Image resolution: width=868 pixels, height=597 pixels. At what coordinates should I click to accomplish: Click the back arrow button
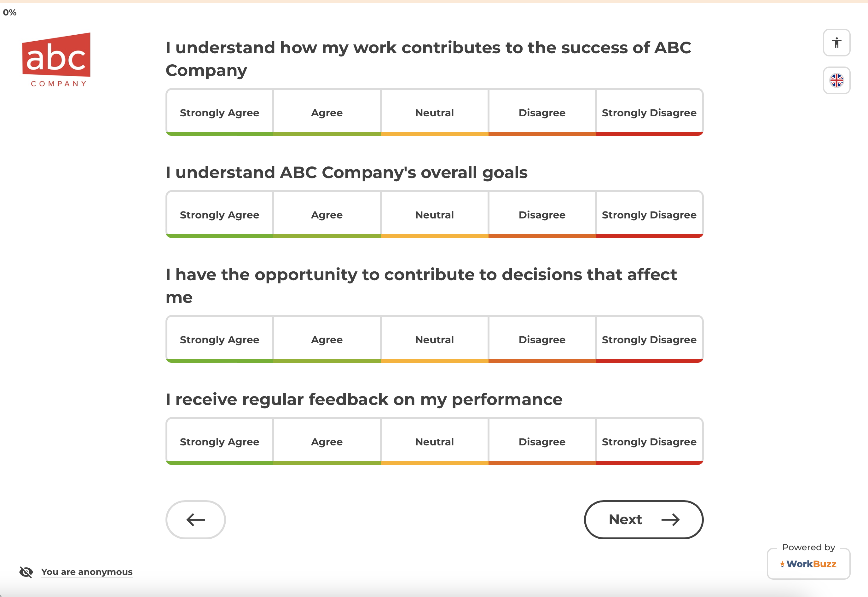pyautogui.click(x=196, y=519)
